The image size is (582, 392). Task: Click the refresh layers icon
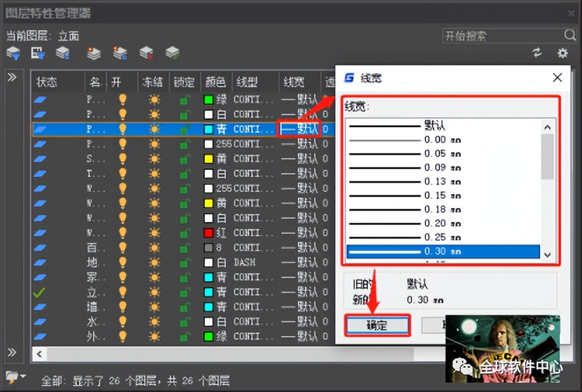[x=537, y=52]
